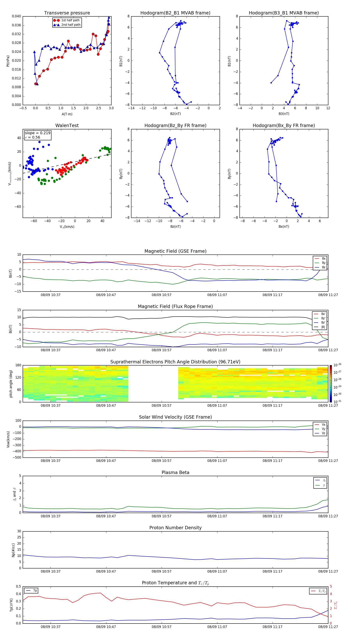
Task: Click 'Solar Wind Velocity (GSE Frame)' title
Action: pyautogui.click(x=175, y=417)
